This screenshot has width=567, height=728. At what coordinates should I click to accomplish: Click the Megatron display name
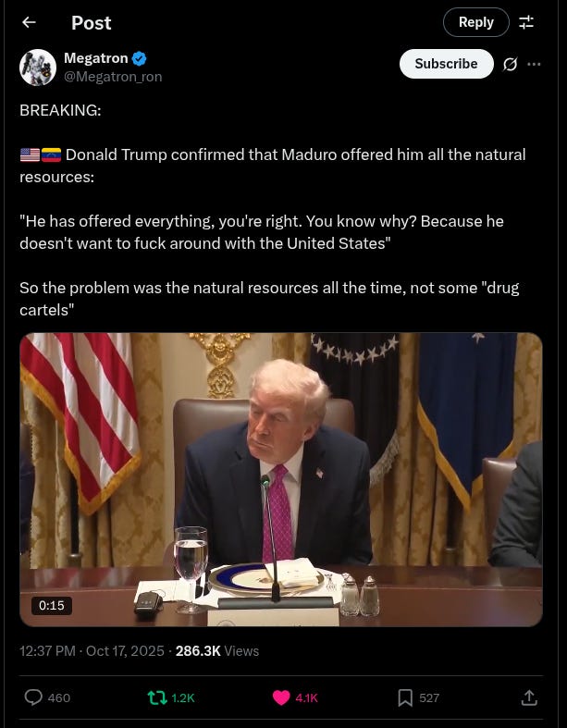[95, 58]
